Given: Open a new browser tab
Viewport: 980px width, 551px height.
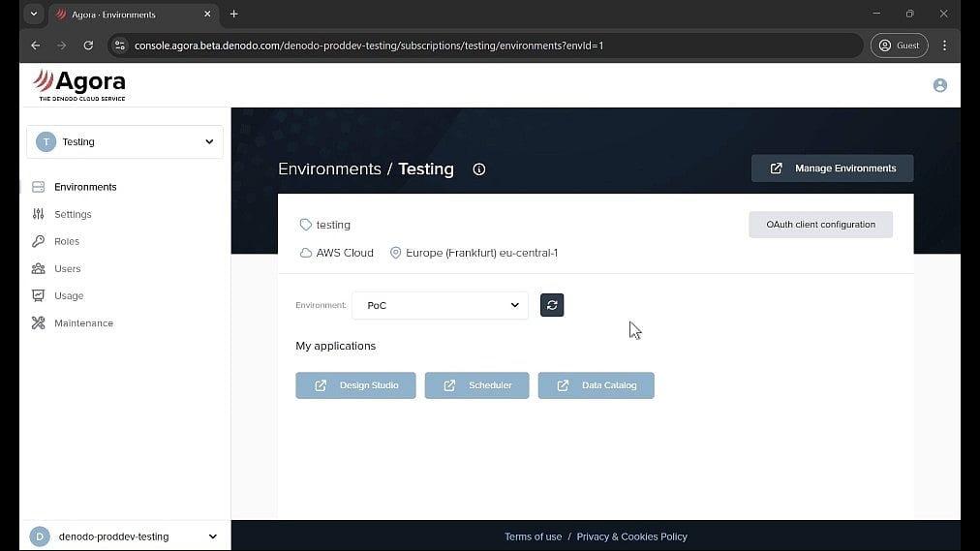Looking at the screenshot, I should coord(233,15).
